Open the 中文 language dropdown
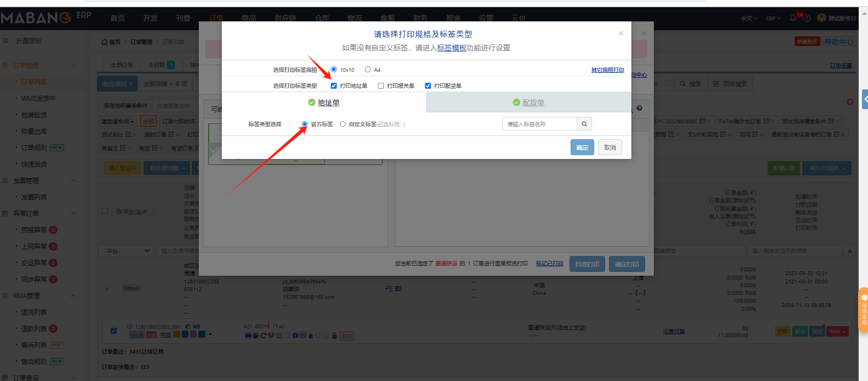The height and width of the screenshot is (381, 868). coord(749,18)
